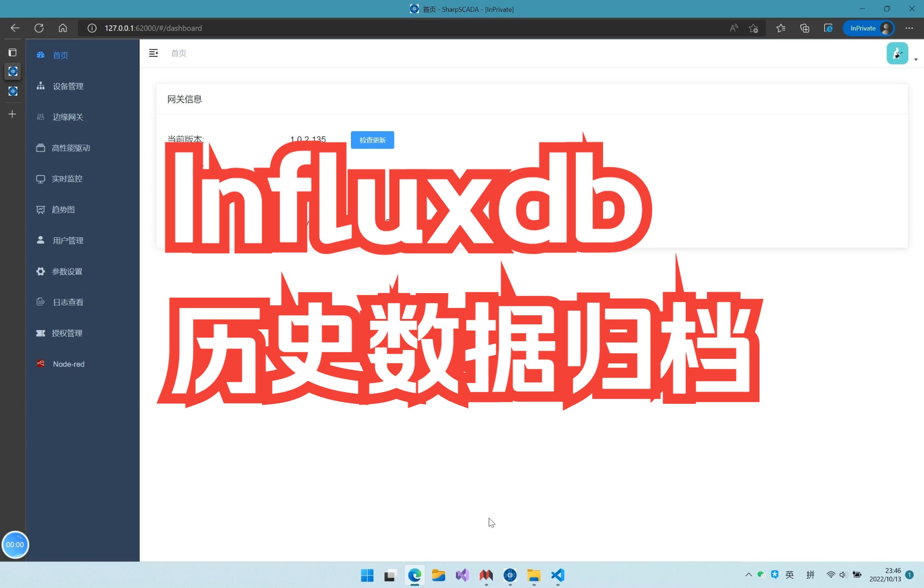Image resolution: width=924 pixels, height=588 pixels.
Task: Open 高性能驱动 in the sidebar
Action: (83, 147)
